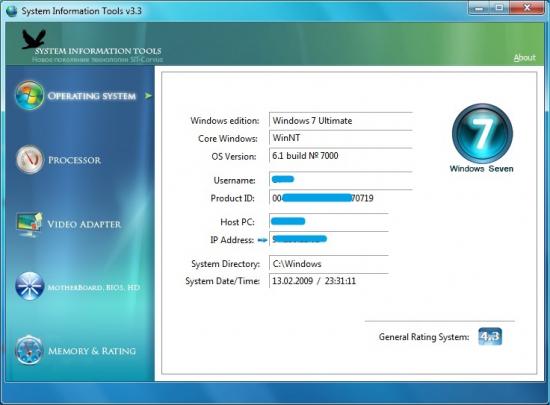
Task: Switch to the Processor section
Action: (x=74, y=160)
